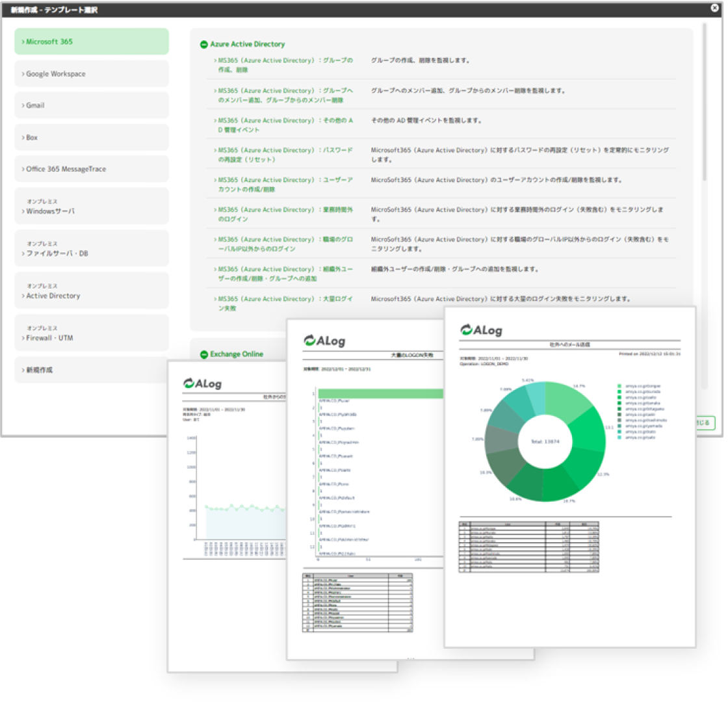728x702 pixels.
Task: Select the Windowsサーバ on-premise category
Action: pos(92,207)
